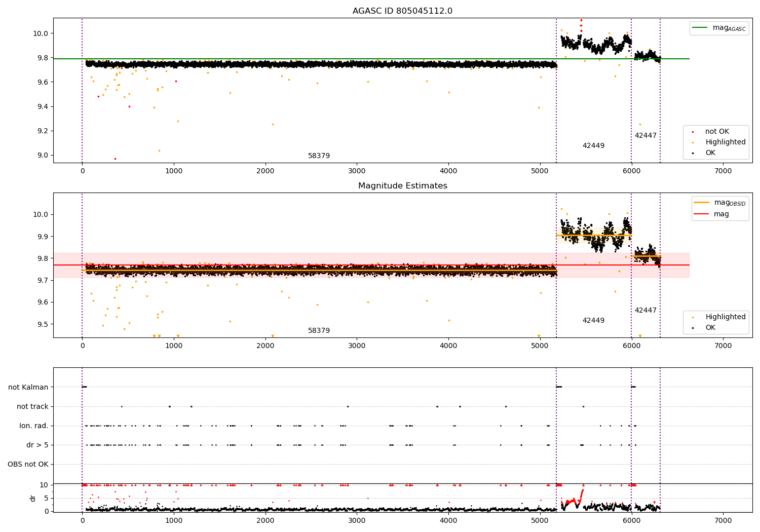
Task: Click the 5000 x-tick below the bottom plot
Action: click(x=540, y=520)
